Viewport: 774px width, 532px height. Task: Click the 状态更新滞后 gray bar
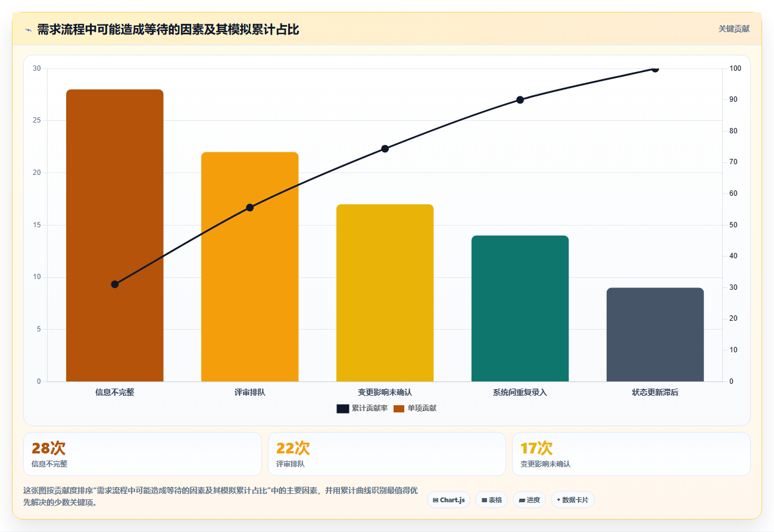point(655,334)
